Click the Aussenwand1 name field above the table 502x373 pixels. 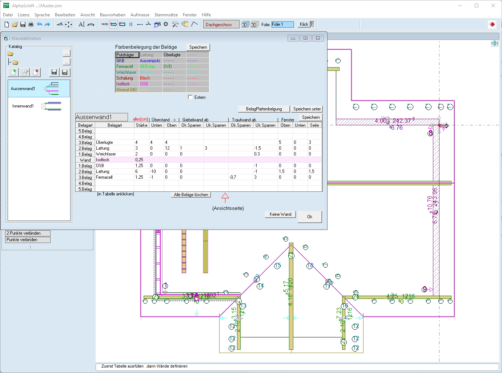pos(101,117)
